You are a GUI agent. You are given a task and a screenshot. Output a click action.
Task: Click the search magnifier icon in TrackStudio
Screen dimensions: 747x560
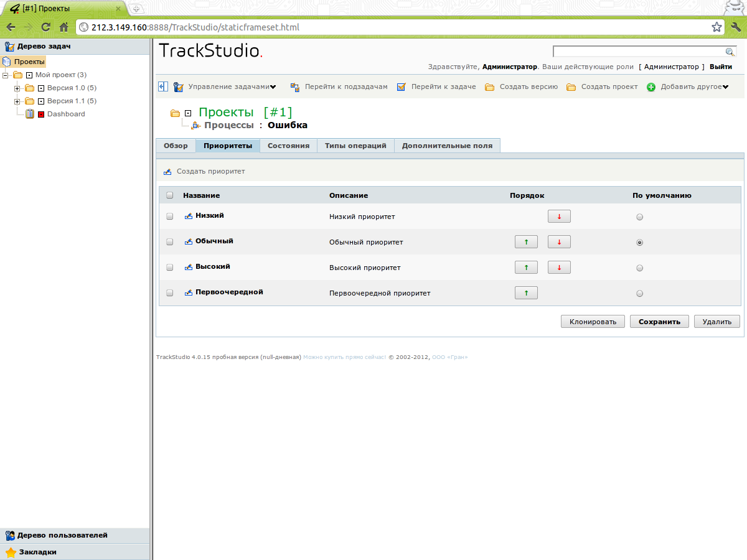pos(730,52)
